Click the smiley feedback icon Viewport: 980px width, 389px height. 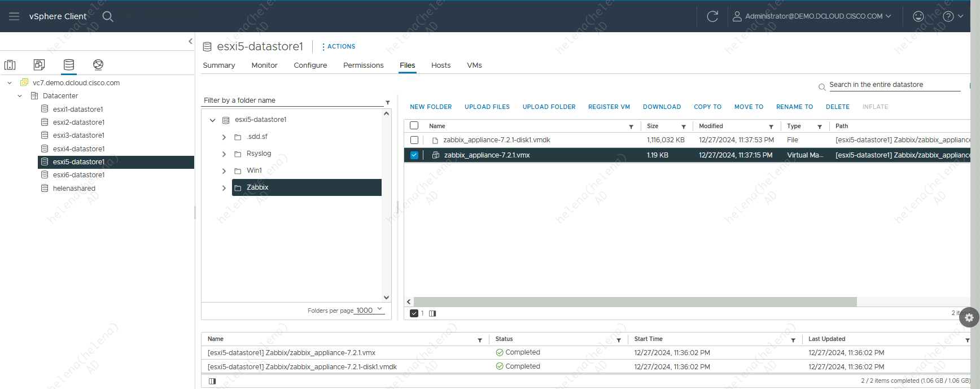click(x=918, y=16)
